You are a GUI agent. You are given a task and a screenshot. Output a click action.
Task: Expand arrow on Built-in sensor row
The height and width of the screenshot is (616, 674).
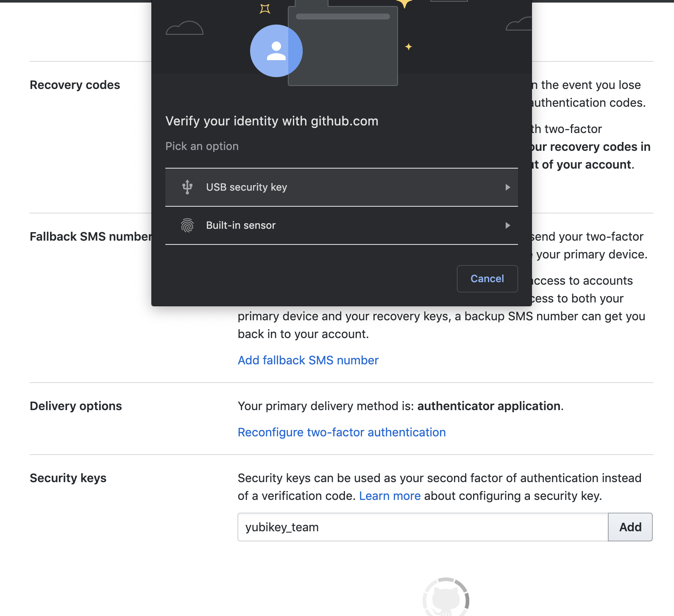coord(507,225)
